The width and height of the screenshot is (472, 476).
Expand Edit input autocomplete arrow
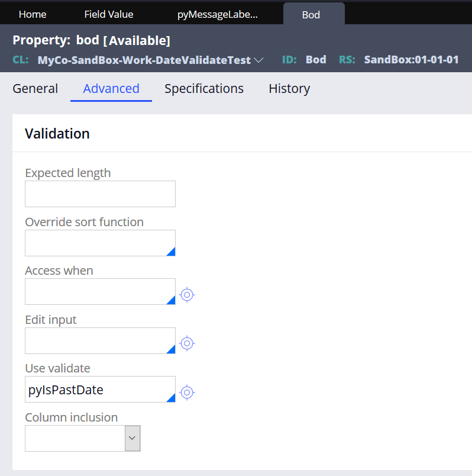tap(171, 349)
